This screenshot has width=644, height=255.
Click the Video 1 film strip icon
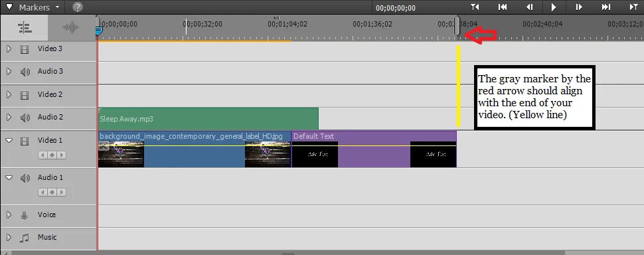(x=25, y=141)
